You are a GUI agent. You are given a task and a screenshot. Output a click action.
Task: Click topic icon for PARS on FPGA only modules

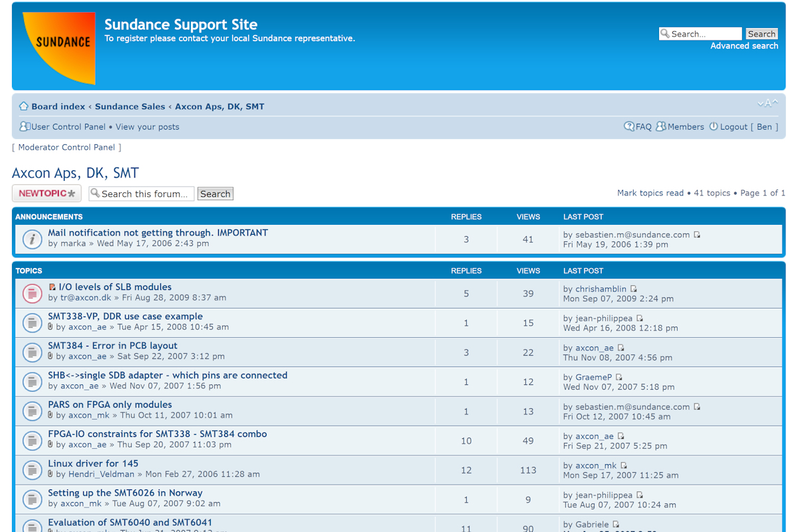[32, 410]
